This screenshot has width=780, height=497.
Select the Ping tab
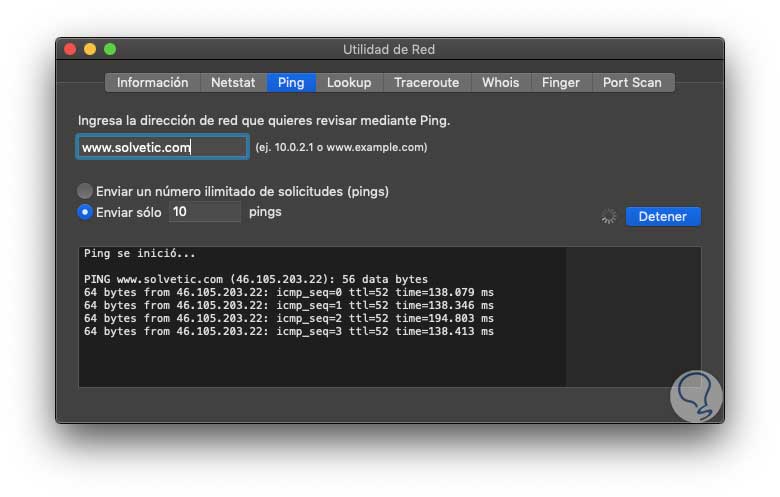pyautogui.click(x=291, y=83)
